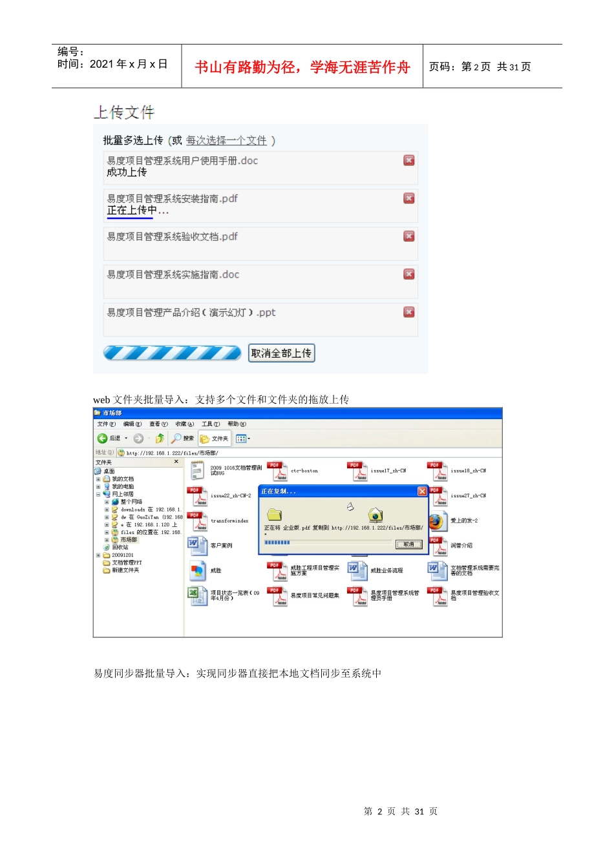Screen dimensions: 614x868
Task: Select 易度项目管理系统管理员手册 PDF icon
Action: pos(357,596)
